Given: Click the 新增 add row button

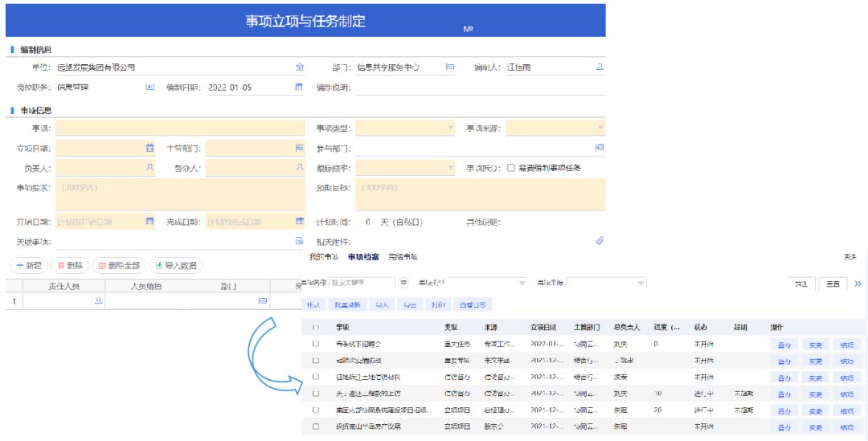Looking at the screenshot, I should point(30,266).
